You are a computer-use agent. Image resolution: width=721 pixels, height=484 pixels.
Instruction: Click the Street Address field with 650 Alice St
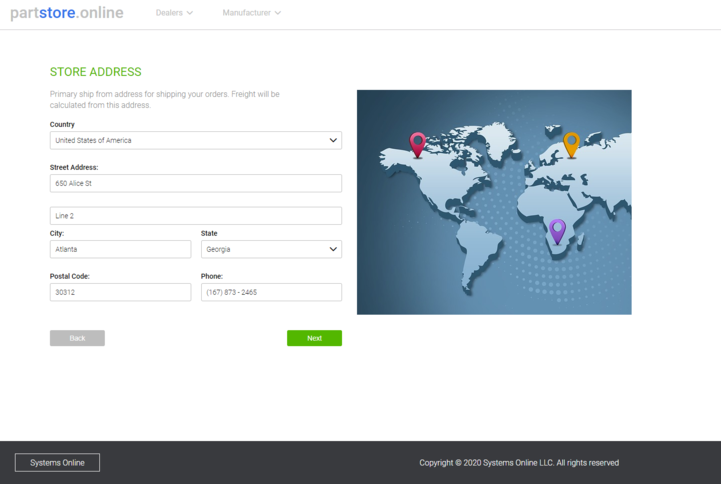pyautogui.click(x=196, y=183)
